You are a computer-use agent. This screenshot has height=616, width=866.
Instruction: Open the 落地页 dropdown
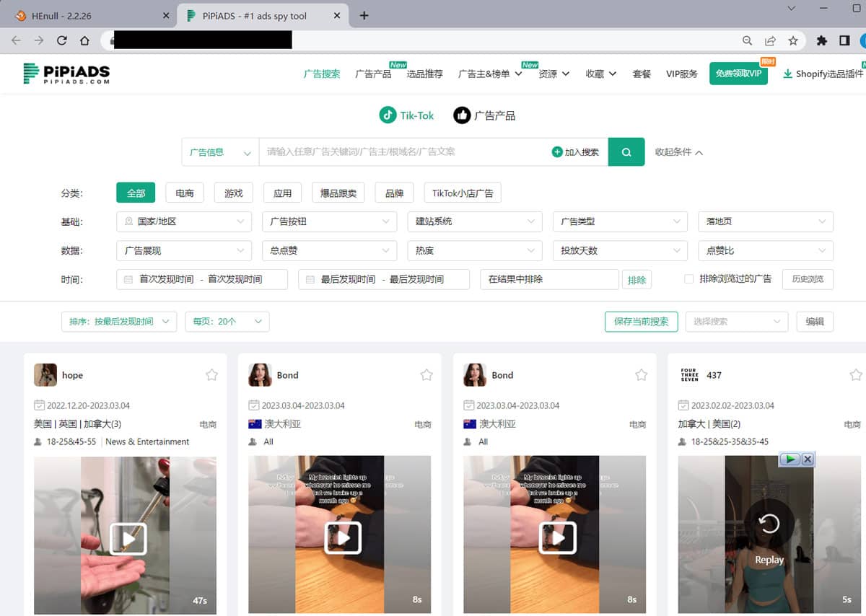(x=766, y=221)
